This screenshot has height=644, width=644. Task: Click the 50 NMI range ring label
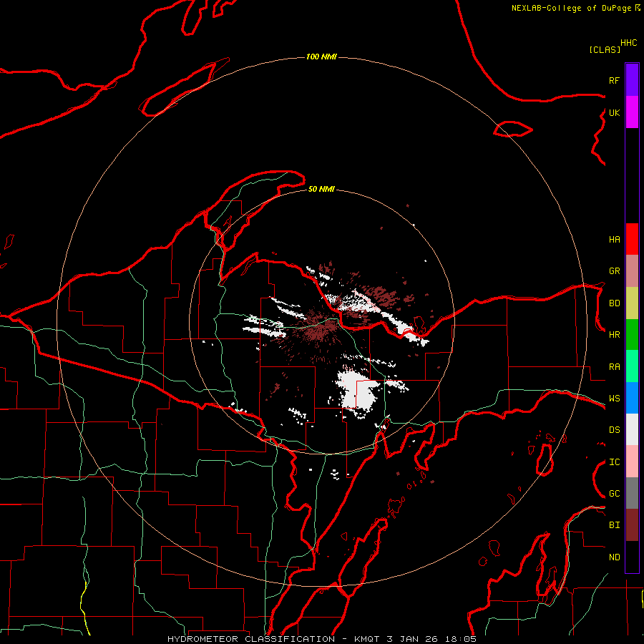[x=321, y=190]
